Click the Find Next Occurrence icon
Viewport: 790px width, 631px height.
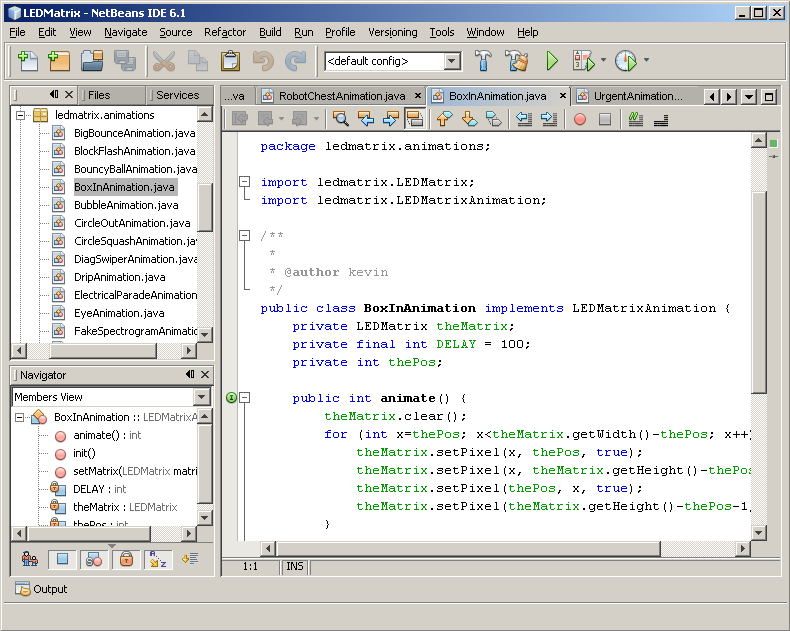pos(390,119)
